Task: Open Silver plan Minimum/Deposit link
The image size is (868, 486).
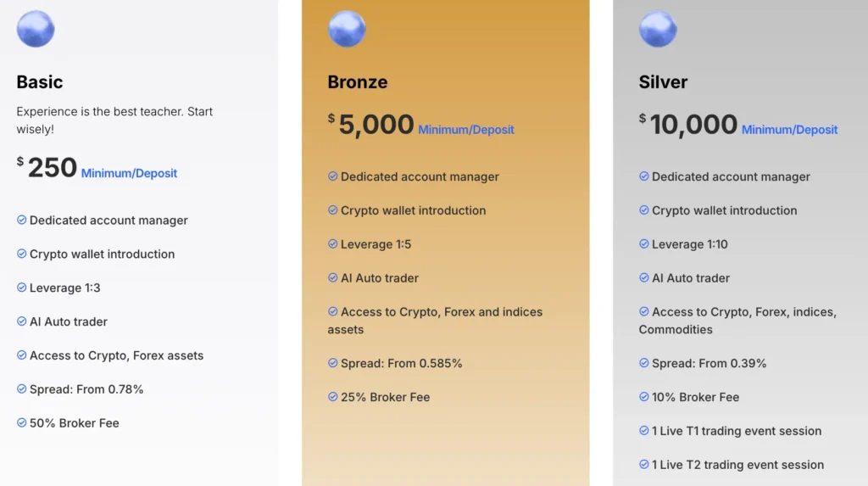Action: 789,130
